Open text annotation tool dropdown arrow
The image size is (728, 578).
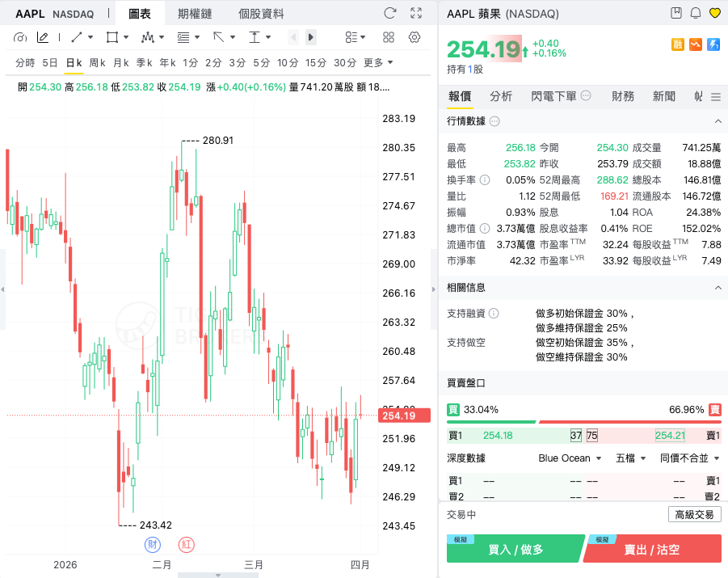pos(197,37)
